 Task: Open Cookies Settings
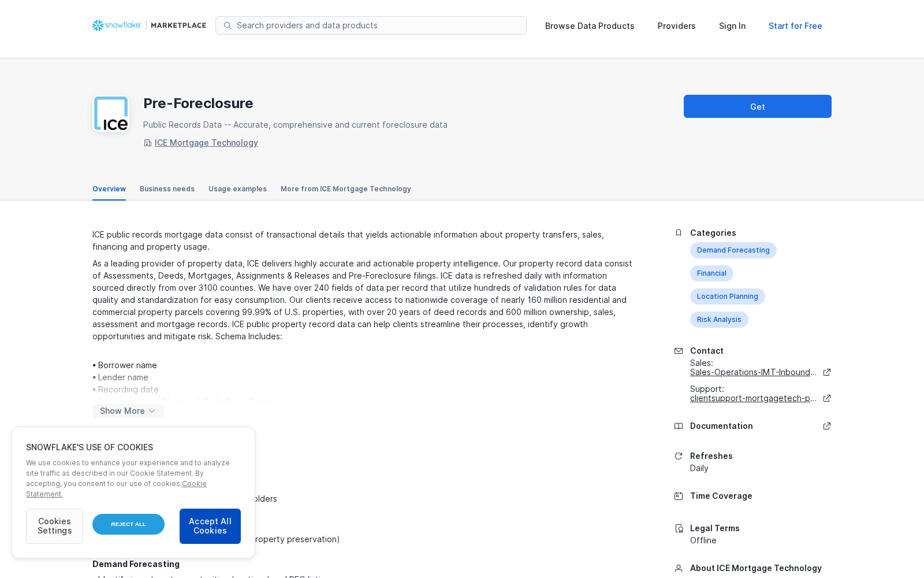click(x=54, y=526)
